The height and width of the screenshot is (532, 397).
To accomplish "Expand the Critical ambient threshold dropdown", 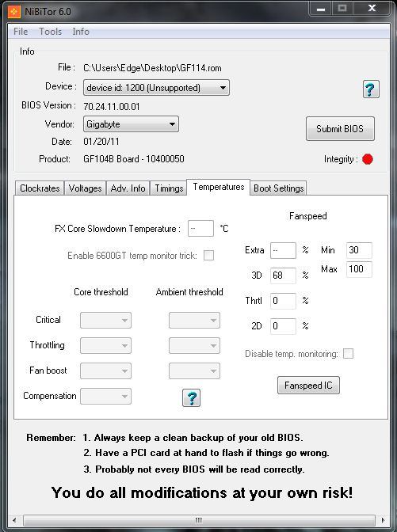I will tap(194, 321).
